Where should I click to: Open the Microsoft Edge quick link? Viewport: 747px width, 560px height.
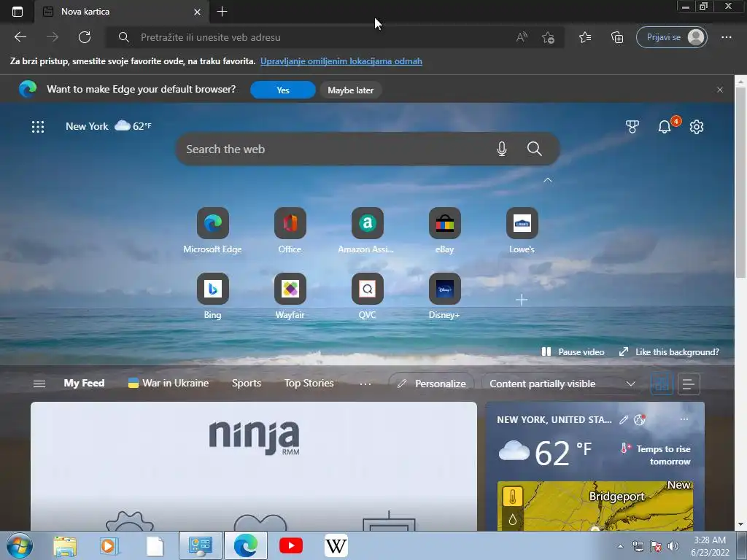(x=212, y=231)
